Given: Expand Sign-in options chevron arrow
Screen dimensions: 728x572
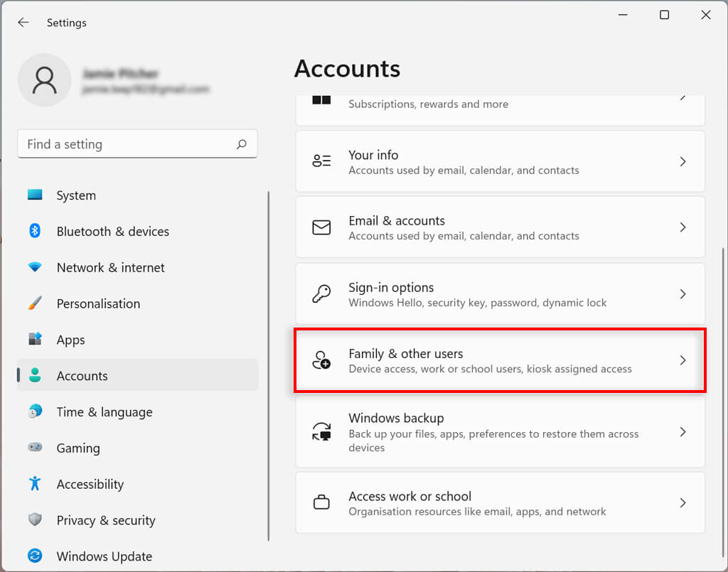Looking at the screenshot, I should pyautogui.click(x=682, y=294).
